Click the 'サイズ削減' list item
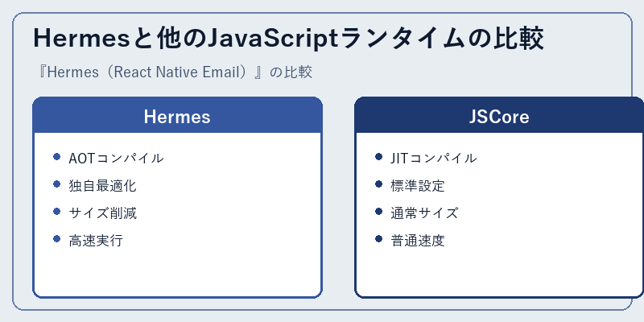 click(x=95, y=213)
